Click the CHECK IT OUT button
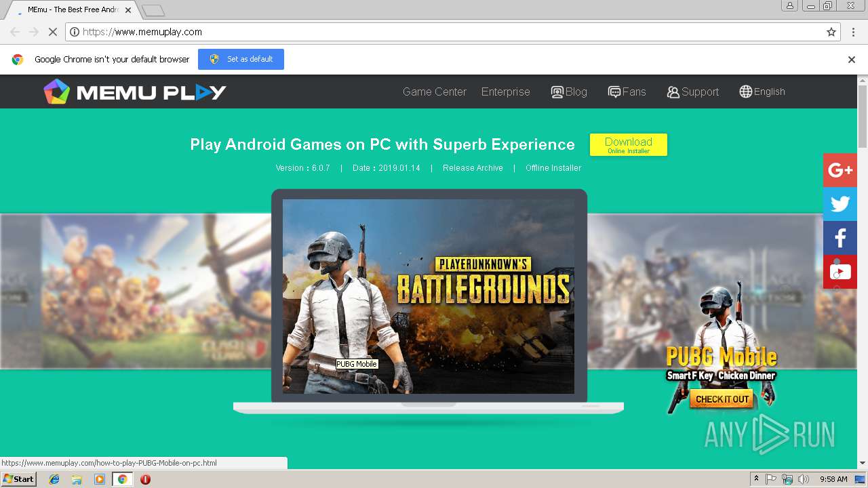 722,399
